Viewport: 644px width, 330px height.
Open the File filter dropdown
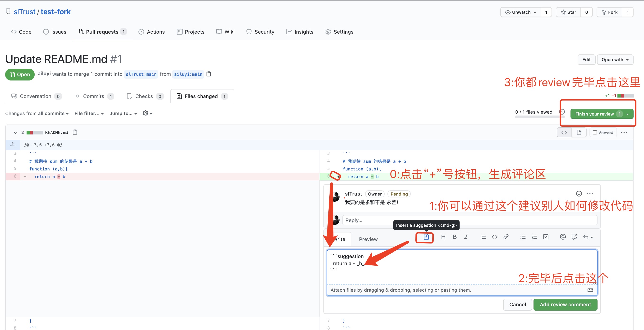point(89,114)
